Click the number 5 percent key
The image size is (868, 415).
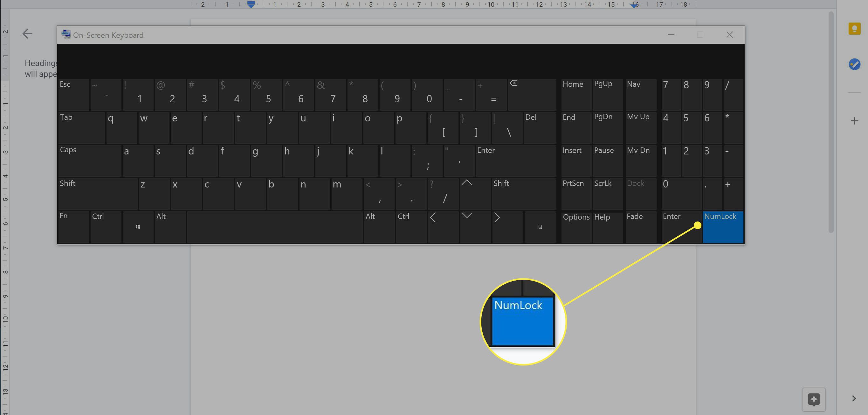266,95
